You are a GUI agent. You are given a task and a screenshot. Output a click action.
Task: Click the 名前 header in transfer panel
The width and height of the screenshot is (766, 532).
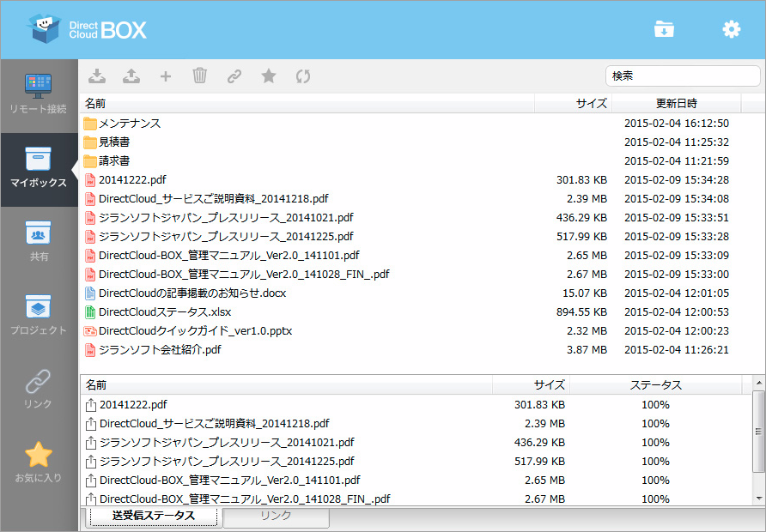(286, 385)
